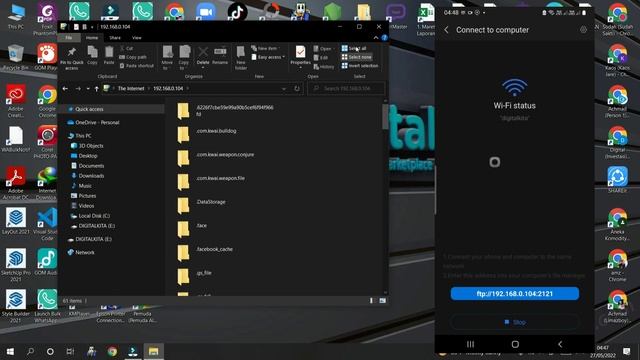Viewport: 640px width, 360px height.
Task: Tap the phone recent apps button
Action: pos(470,344)
